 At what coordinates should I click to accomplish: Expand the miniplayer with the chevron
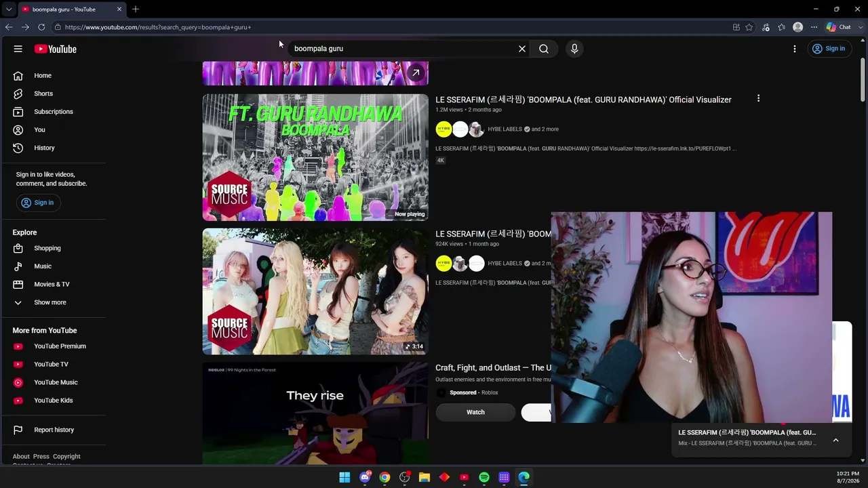pos(835,440)
